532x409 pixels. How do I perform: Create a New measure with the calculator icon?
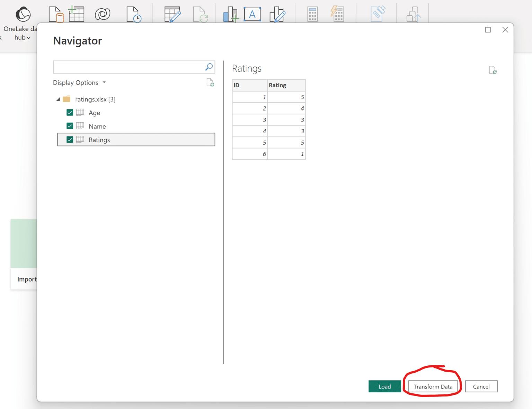[312, 14]
